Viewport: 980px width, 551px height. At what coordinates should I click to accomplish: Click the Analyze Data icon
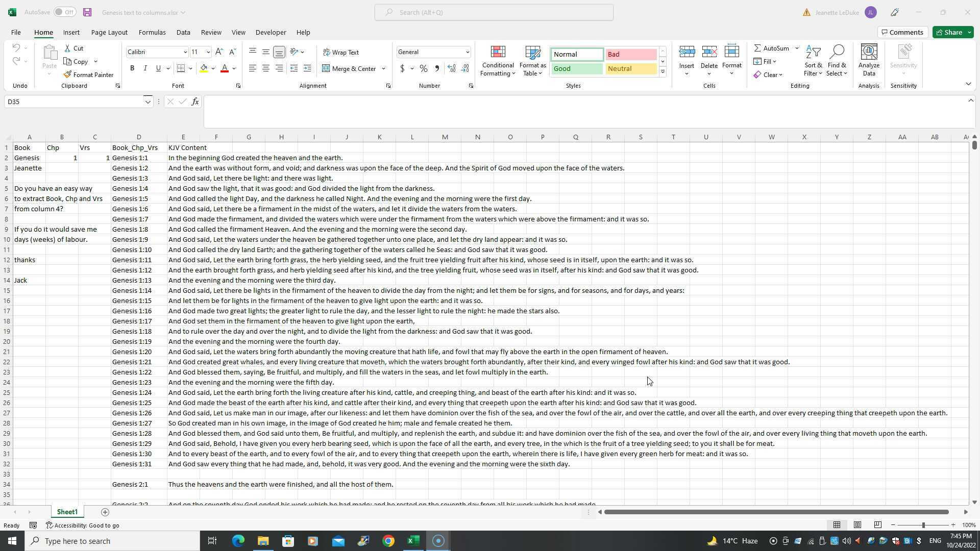pos(868,60)
